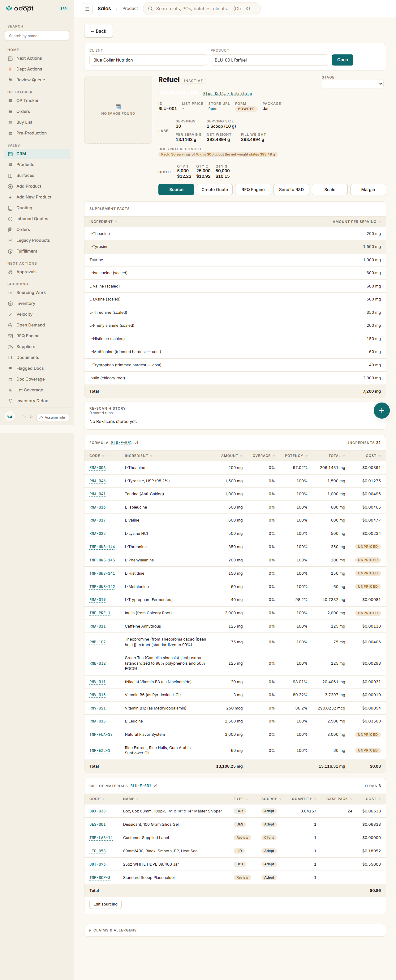Sort formula table by Total header
396x980 pixels.
coord(337,456)
